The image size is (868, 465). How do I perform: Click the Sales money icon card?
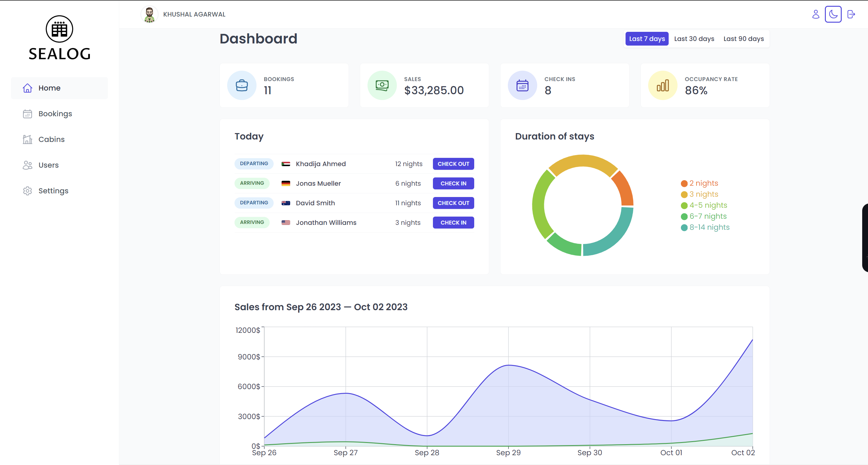click(382, 85)
